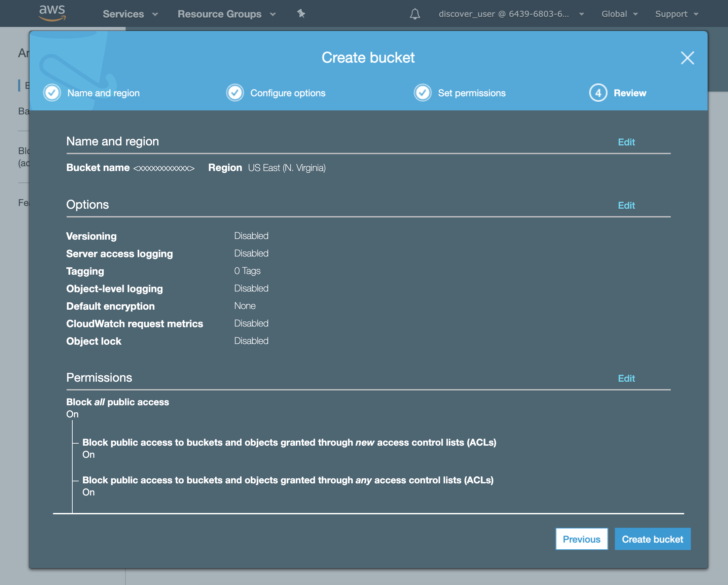This screenshot has height=585, width=728.
Task: Open the notifications bell
Action: (x=415, y=14)
